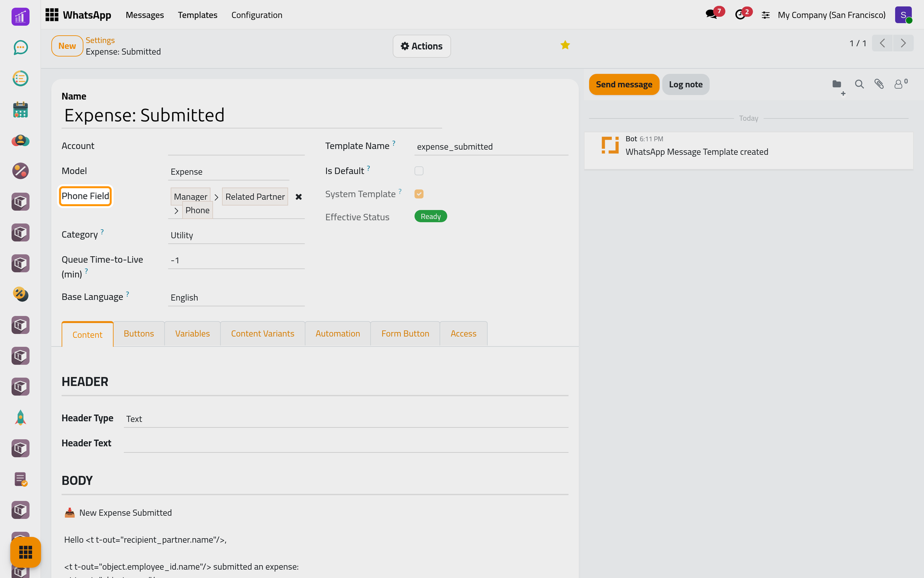Go to the previous record arrow
This screenshot has height=578, width=924.
point(882,43)
